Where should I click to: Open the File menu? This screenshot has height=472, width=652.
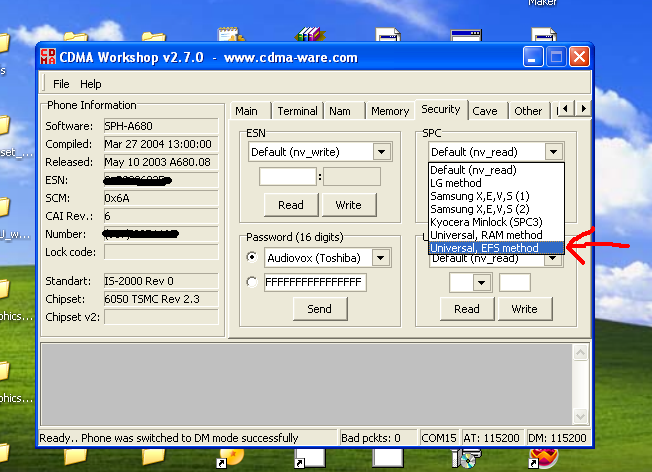61,84
